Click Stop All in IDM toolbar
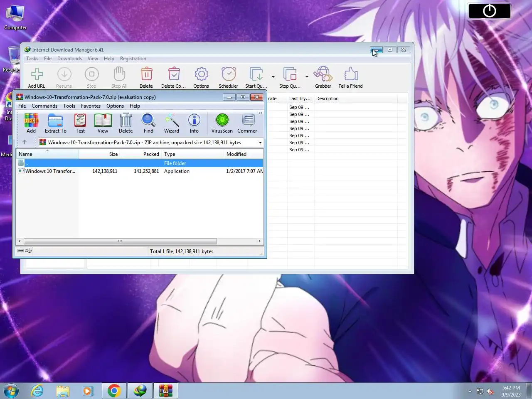 [x=119, y=78]
